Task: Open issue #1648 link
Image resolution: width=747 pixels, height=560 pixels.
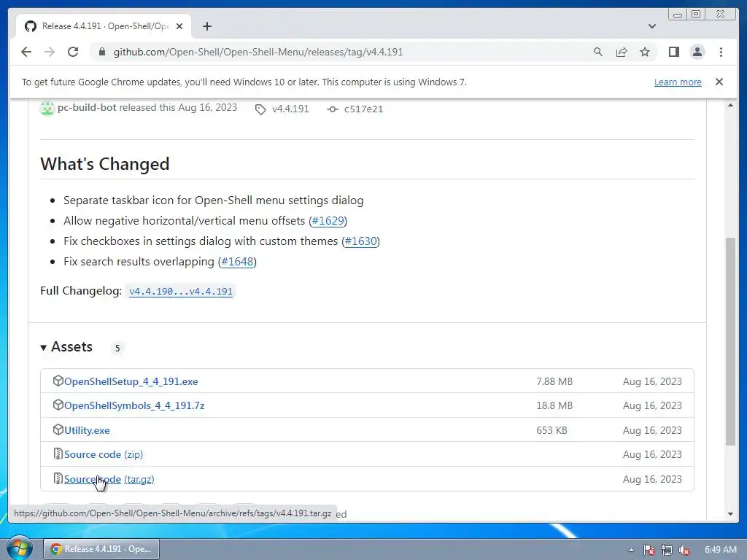Action: (x=237, y=262)
